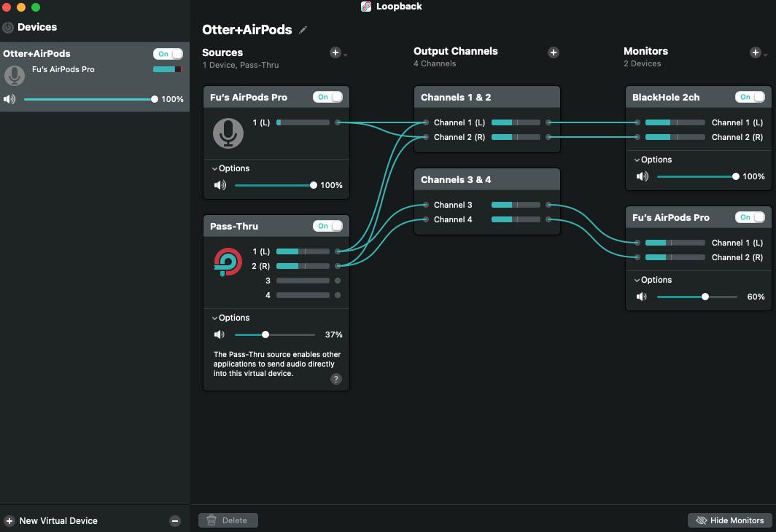776x532 pixels.
Task: Click Loopback app icon in title bar
Action: coord(365,7)
